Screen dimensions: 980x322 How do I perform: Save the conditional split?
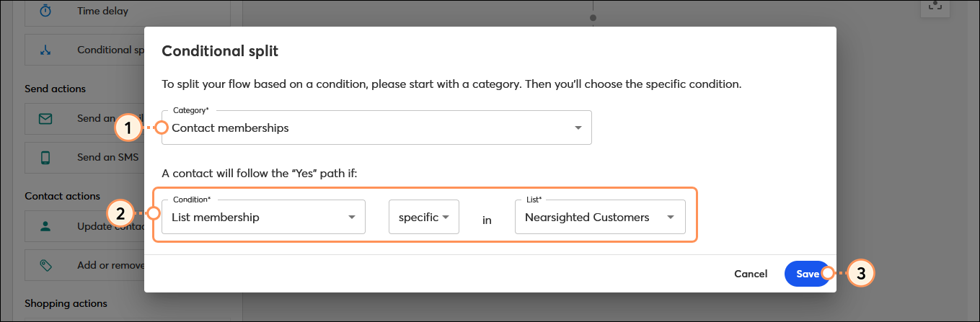tap(807, 274)
